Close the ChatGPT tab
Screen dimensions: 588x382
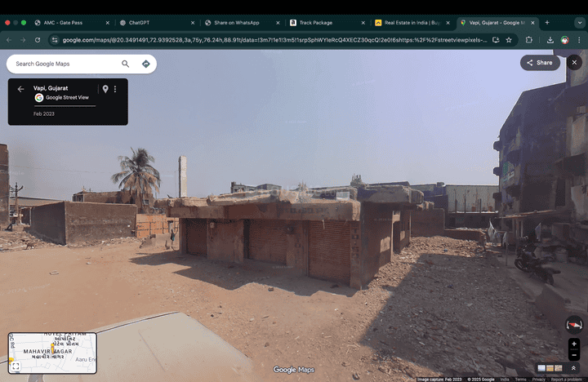193,23
